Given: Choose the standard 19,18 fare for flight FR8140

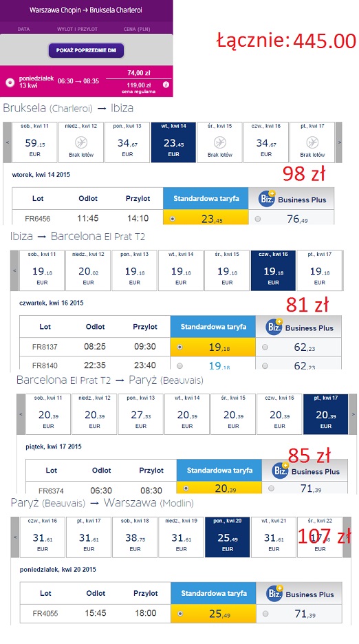Looking at the screenshot, I should click(x=179, y=365).
